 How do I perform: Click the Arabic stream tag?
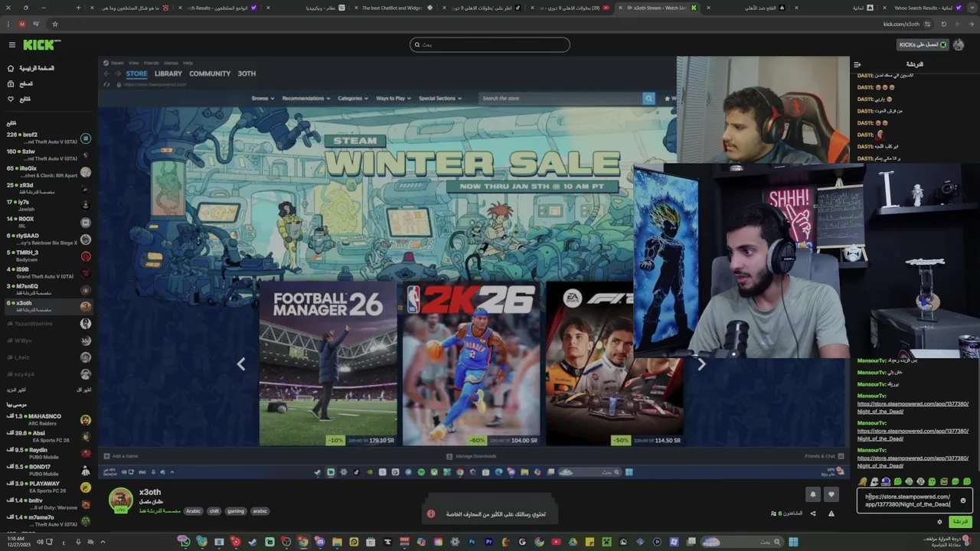(193, 511)
